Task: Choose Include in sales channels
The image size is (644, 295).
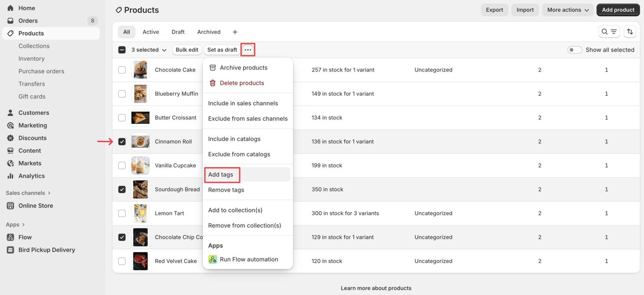Action: [248, 103]
